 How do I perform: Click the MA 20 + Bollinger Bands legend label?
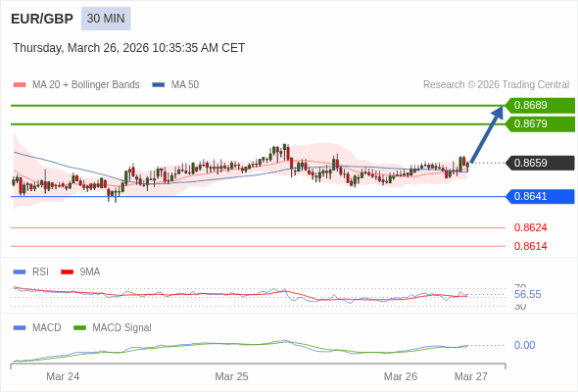(x=86, y=85)
